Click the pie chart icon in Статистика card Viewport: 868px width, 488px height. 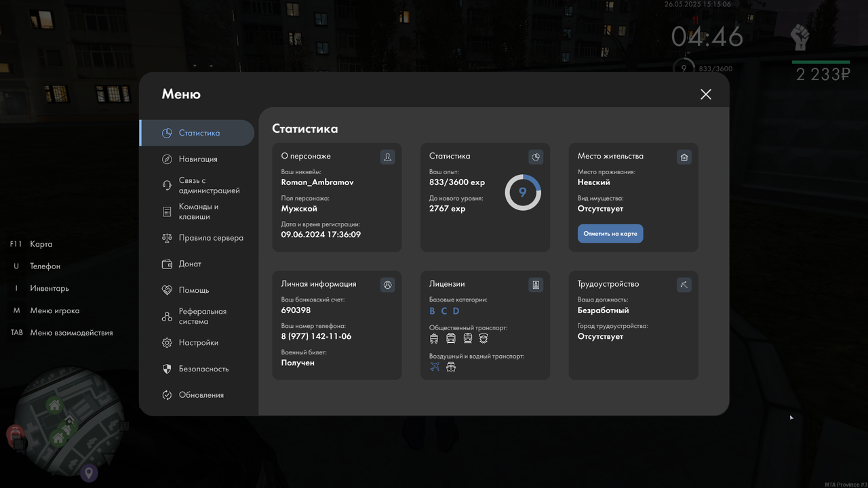[536, 157]
